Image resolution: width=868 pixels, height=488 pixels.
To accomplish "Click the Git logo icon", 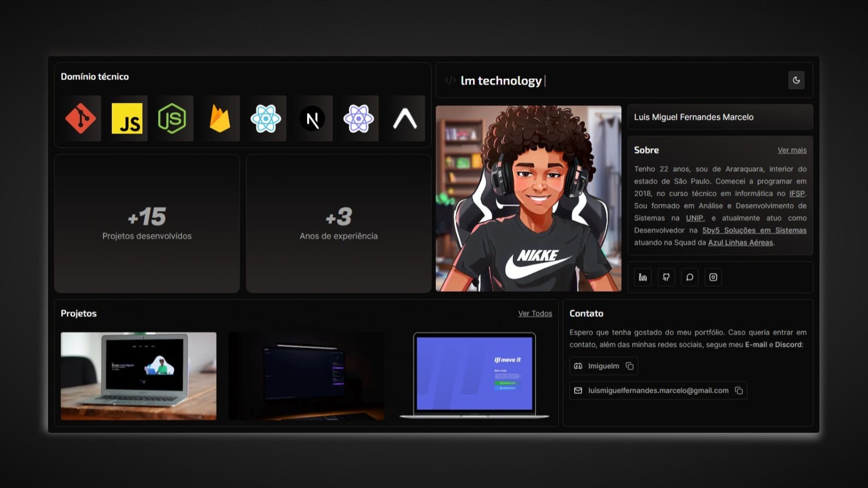I will 81,118.
